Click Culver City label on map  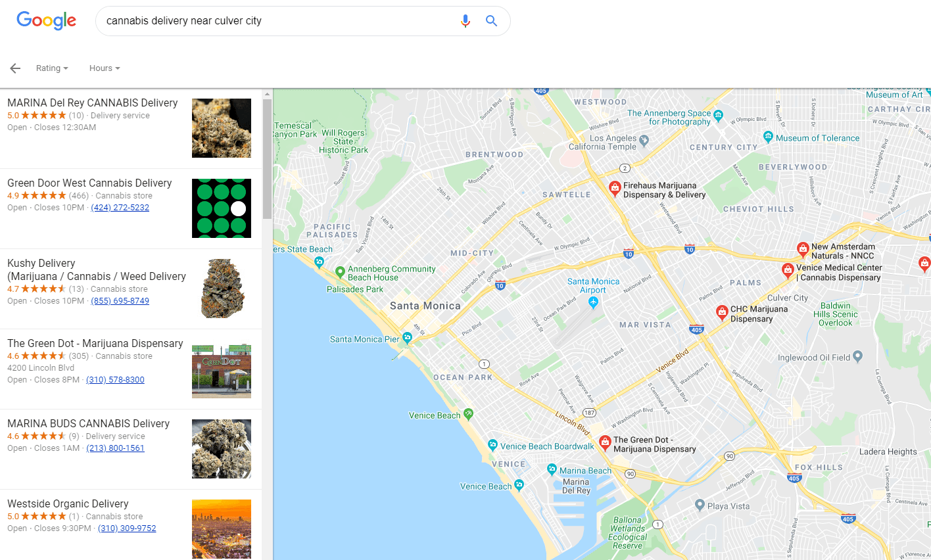click(x=788, y=298)
